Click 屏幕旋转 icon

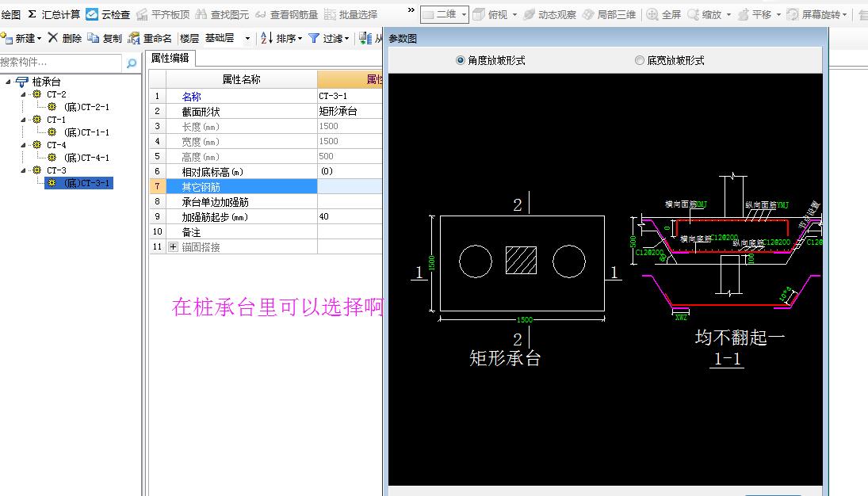tap(793, 14)
